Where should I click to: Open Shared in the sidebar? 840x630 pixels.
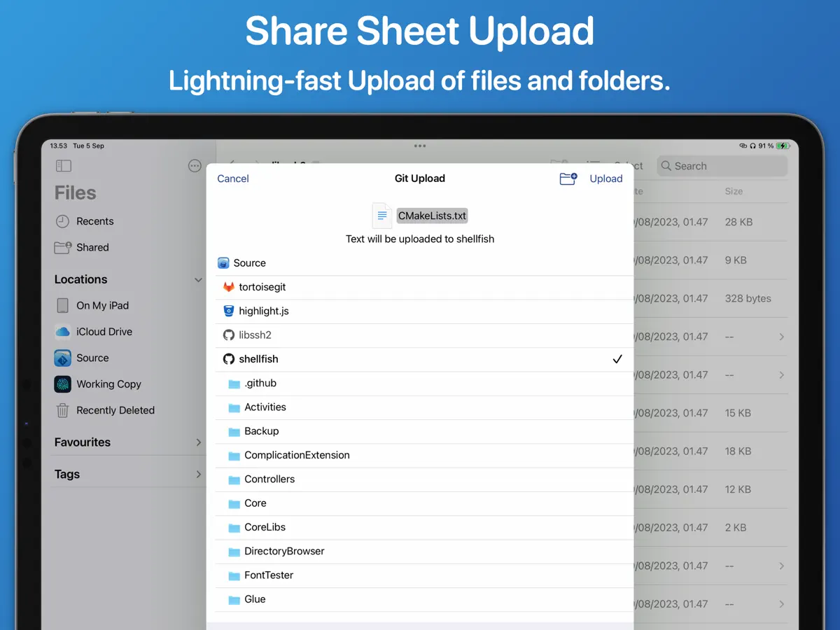(128, 247)
